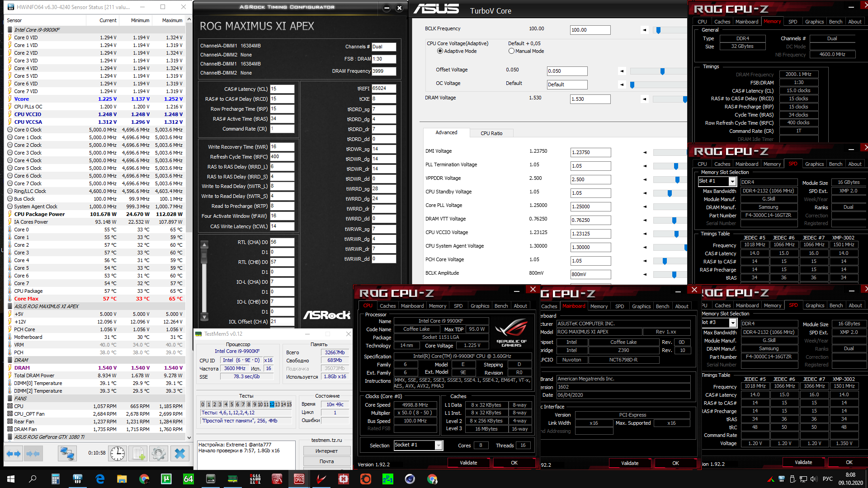This screenshot has height=488, width=868.
Task: Open Calculator from the Windows taskbar
Action: pos(55,479)
